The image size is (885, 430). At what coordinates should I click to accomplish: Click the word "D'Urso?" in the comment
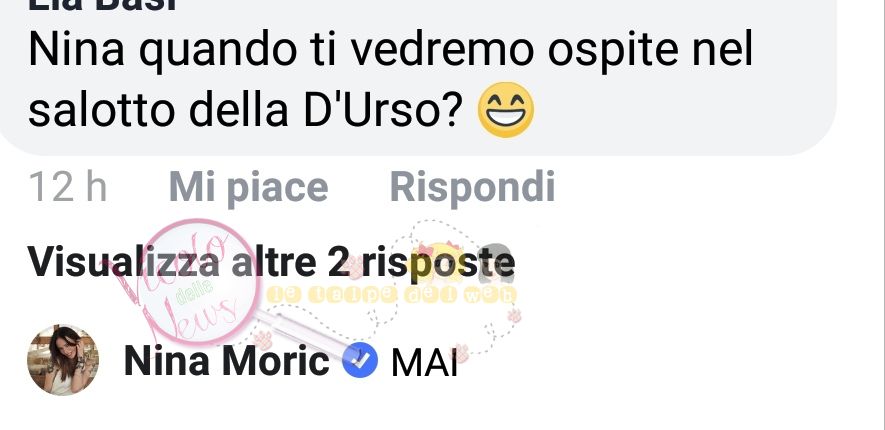coord(383,110)
